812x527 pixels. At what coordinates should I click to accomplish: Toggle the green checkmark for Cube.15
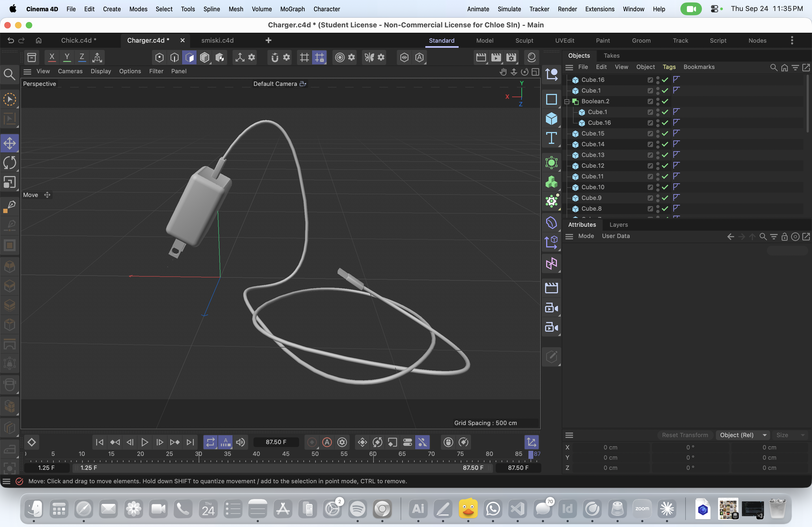tap(665, 134)
